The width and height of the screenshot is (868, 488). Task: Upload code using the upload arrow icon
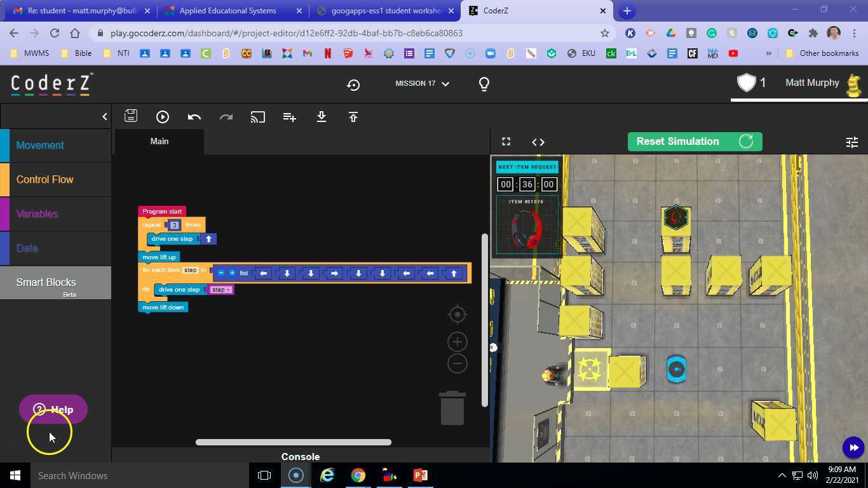(x=353, y=116)
